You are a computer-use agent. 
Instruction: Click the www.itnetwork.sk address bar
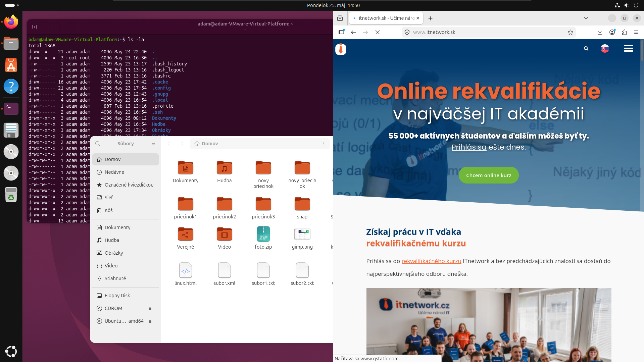click(489, 32)
